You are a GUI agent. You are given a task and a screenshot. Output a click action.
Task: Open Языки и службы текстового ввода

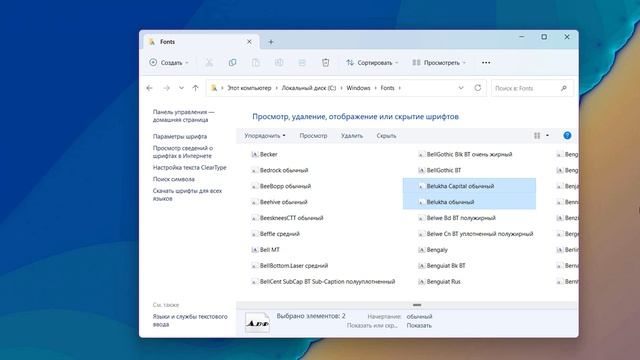click(190, 320)
